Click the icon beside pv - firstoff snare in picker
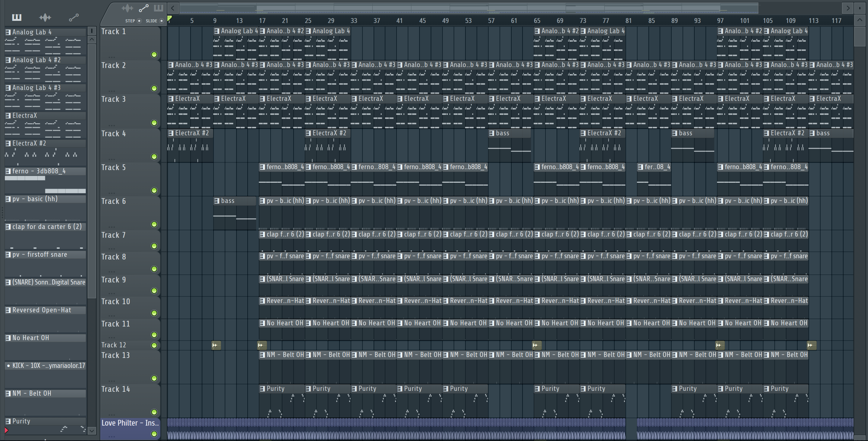The image size is (868, 441). pyautogui.click(x=8, y=255)
